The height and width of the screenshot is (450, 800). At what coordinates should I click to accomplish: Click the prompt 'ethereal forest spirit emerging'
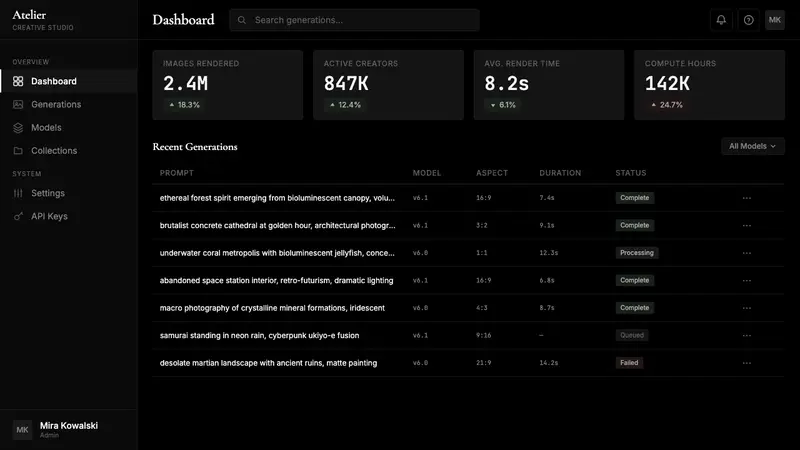277,198
